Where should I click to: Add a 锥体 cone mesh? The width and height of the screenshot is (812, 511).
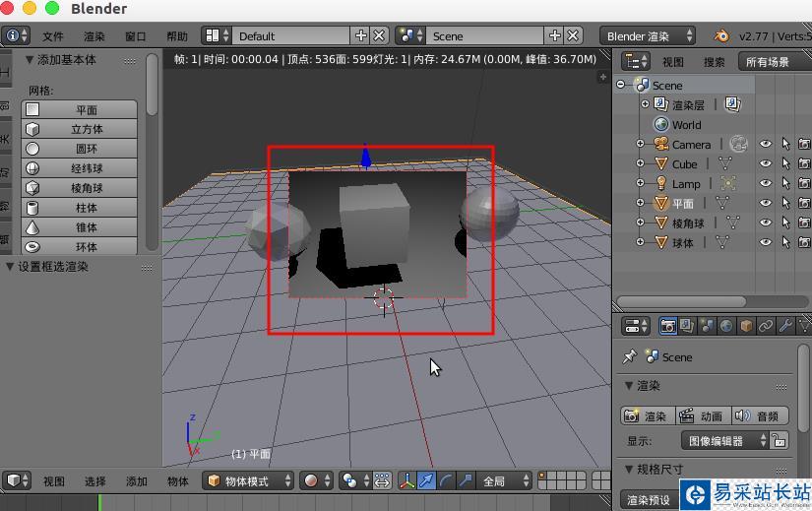[80, 227]
